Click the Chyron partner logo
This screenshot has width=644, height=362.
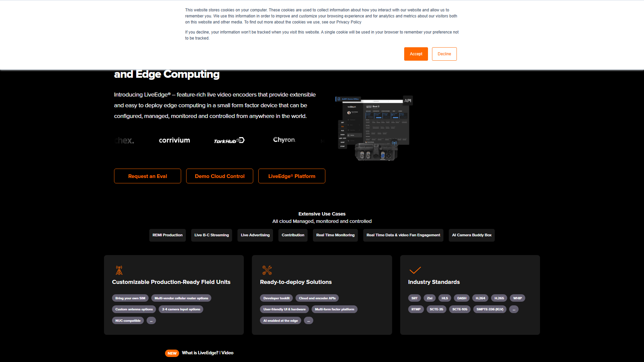284,140
